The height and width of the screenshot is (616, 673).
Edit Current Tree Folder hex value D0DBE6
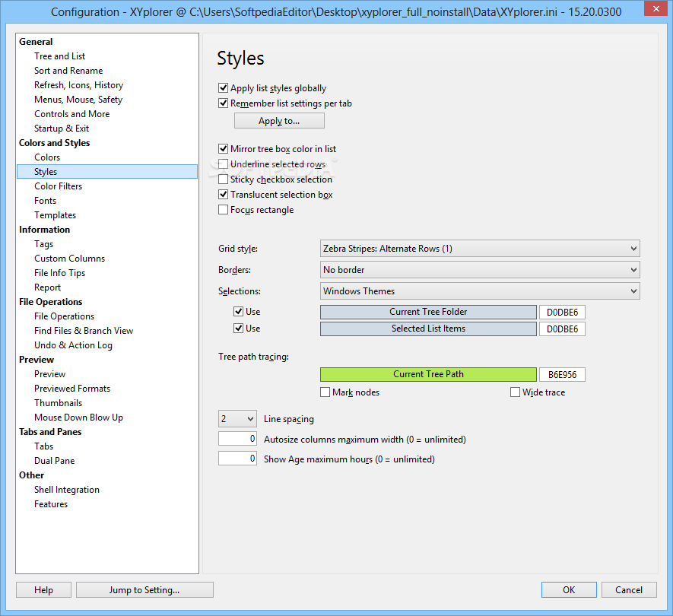[562, 312]
